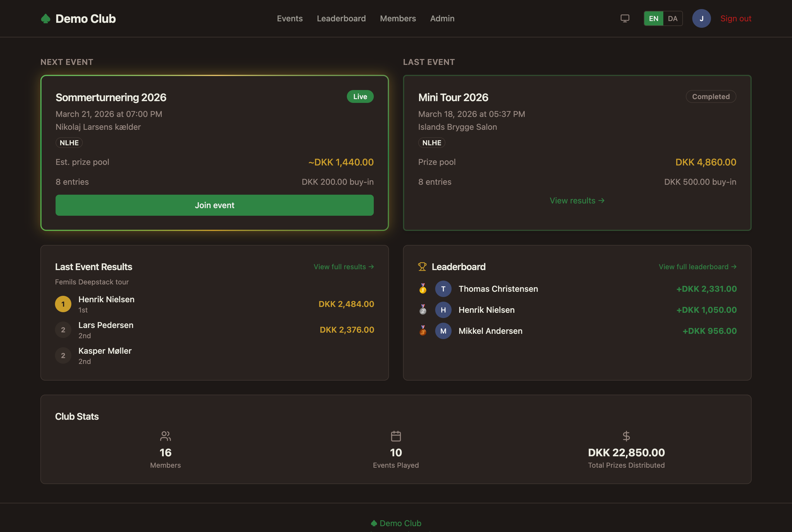Select the EN language option

click(653, 19)
